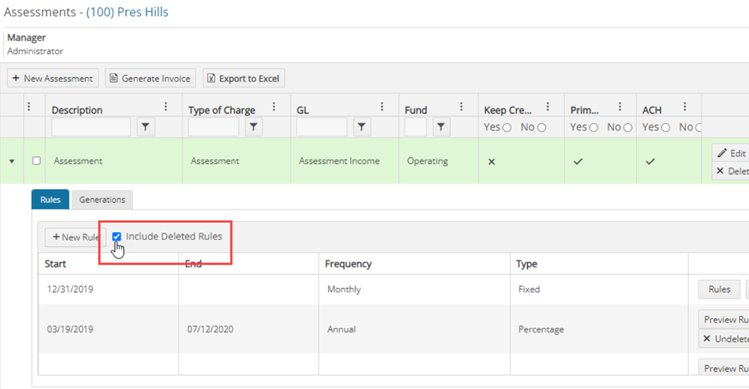The image size is (749, 389).
Task: Undelete the 03/19/2019 rule
Action: (x=724, y=339)
